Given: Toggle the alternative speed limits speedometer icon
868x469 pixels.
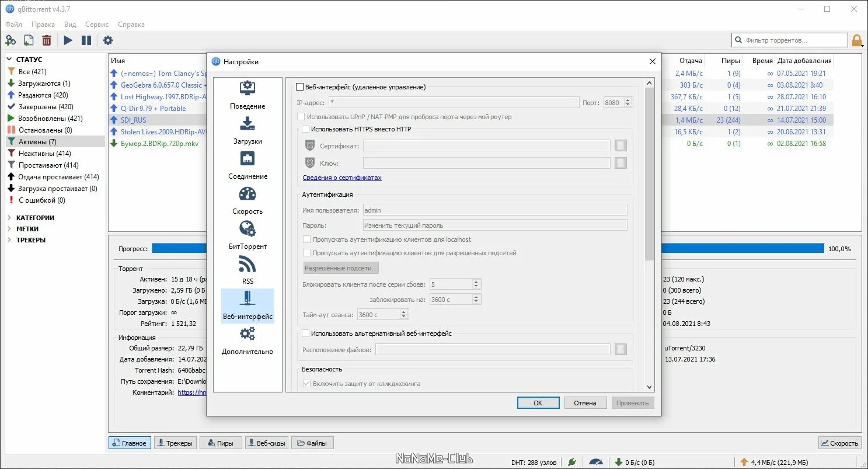Looking at the screenshot, I should click(595, 462).
